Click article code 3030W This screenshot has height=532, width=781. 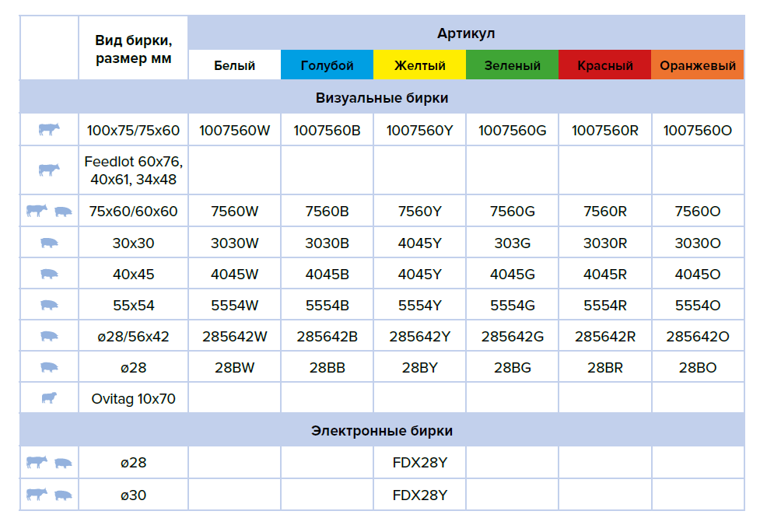pyautogui.click(x=234, y=243)
